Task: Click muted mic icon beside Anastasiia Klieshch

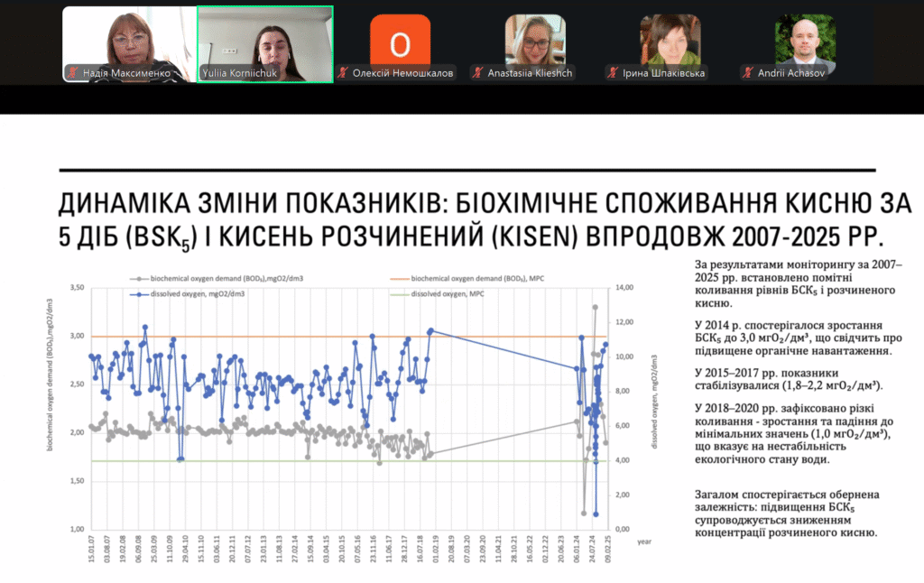Action: point(478,72)
